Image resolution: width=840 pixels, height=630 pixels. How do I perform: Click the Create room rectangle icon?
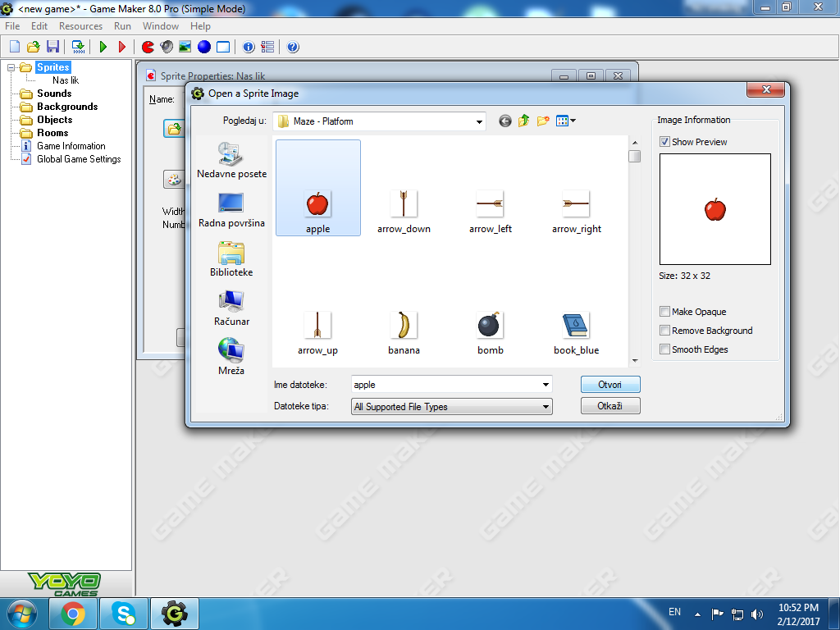point(223,47)
